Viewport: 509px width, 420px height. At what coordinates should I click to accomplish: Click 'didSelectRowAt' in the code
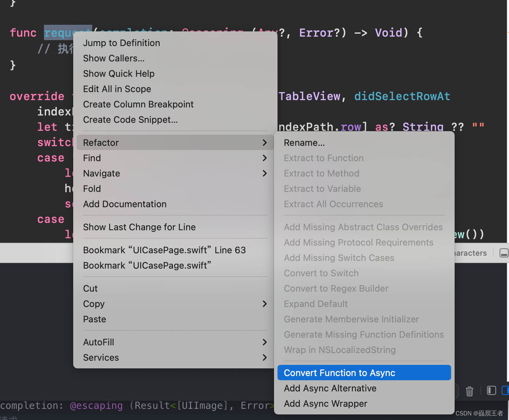[x=402, y=96]
